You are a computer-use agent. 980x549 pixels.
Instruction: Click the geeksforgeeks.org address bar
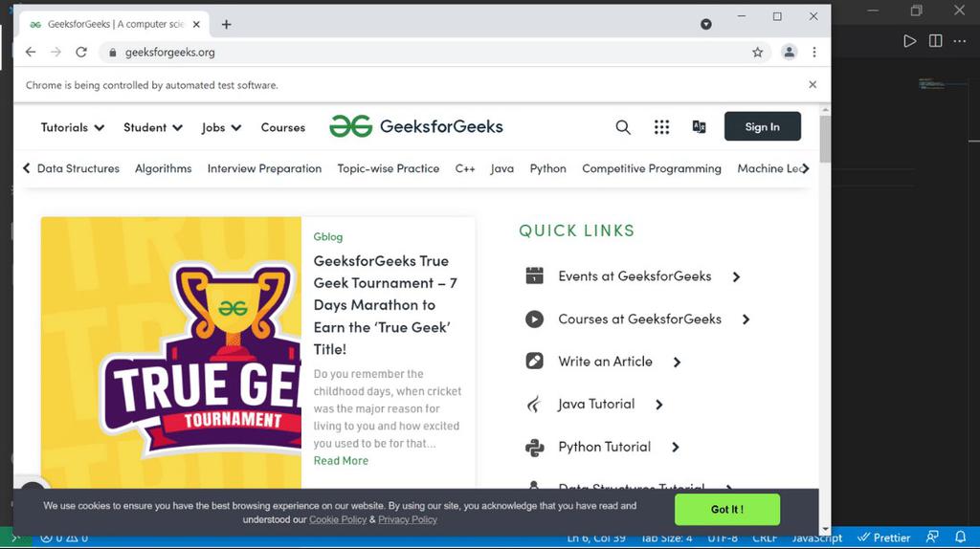click(x=434, y=53)
